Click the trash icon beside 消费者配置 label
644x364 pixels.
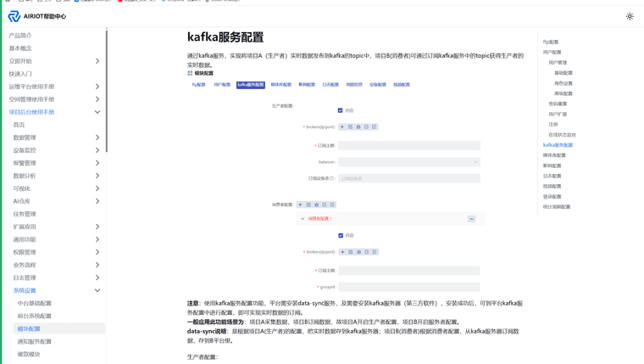(316, 204)
